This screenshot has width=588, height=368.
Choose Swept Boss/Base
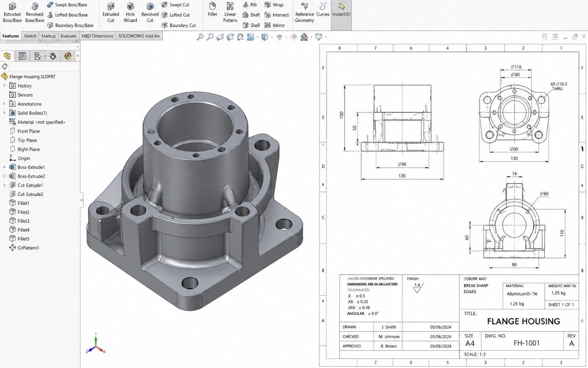[67, 5]
